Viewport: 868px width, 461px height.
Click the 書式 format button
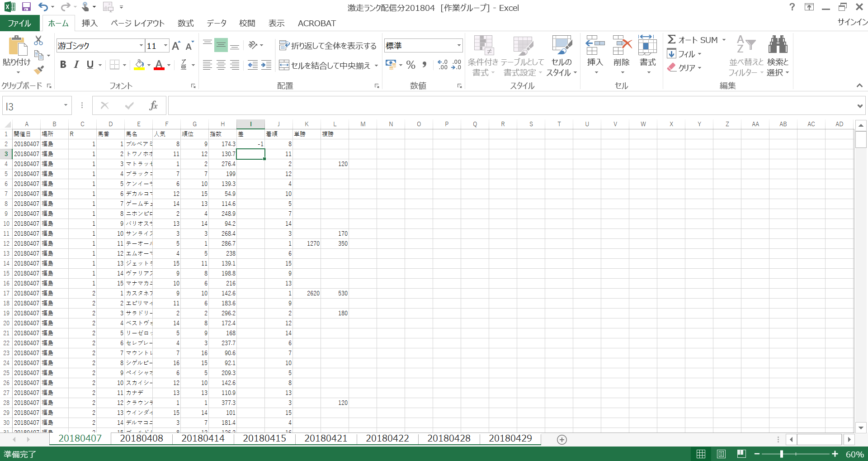(x=647, y=56)
